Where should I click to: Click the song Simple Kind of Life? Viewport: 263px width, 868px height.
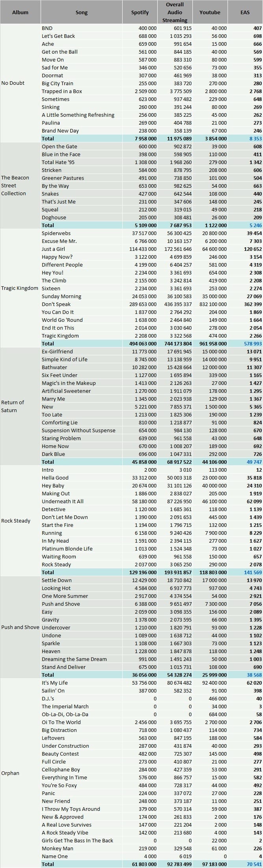65,359
